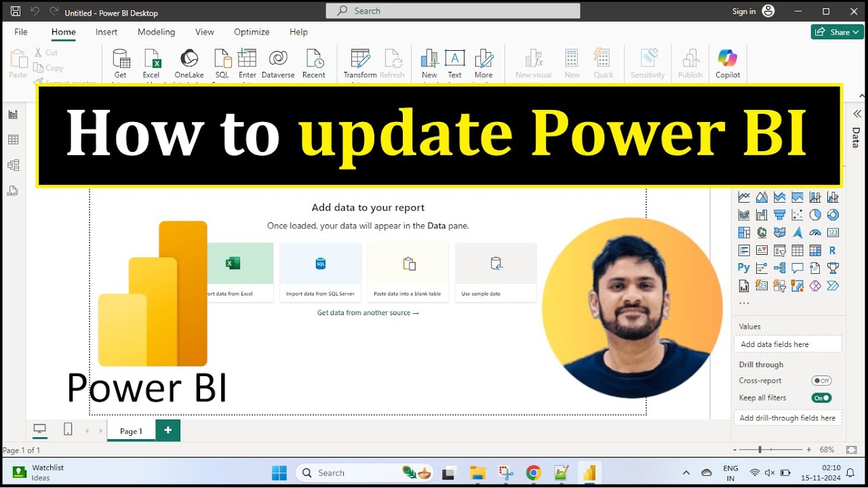The height and width of the screenshot is (488, 868).
Task: Select the Page 1 tab
Action: pyautogui.click(x=131, y=431)
